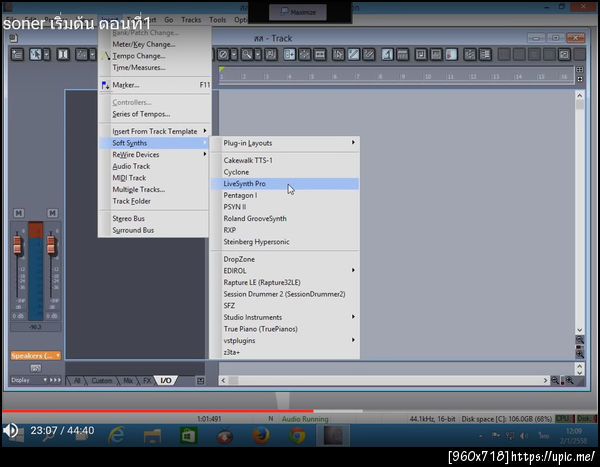This screenshot has height=467, width=600.
Task: Open the Draw tool's dropdown arrow
Action: pos(92,54)
